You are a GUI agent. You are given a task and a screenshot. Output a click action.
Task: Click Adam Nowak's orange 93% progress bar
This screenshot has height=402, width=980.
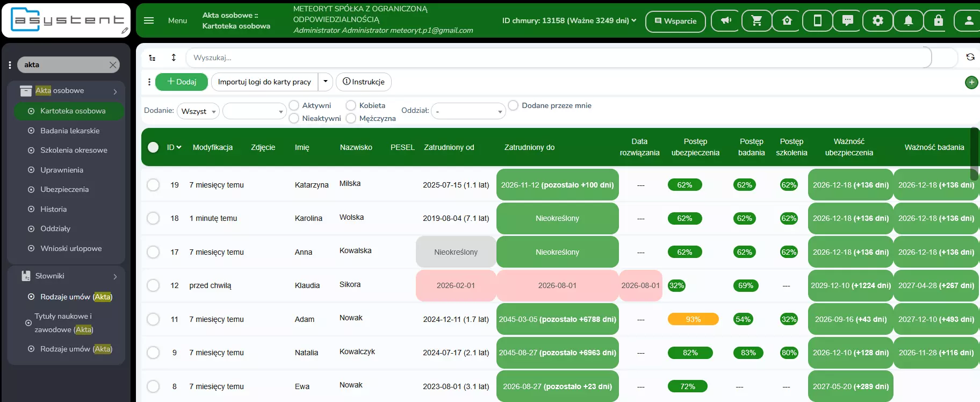(x=693, y=319)
